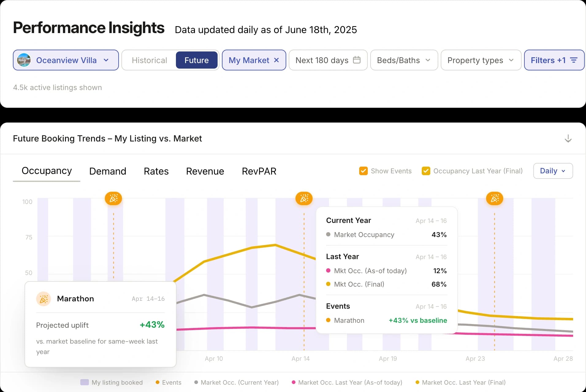Switch to Historical view mode
586x392 pixels.
point(149,60)
